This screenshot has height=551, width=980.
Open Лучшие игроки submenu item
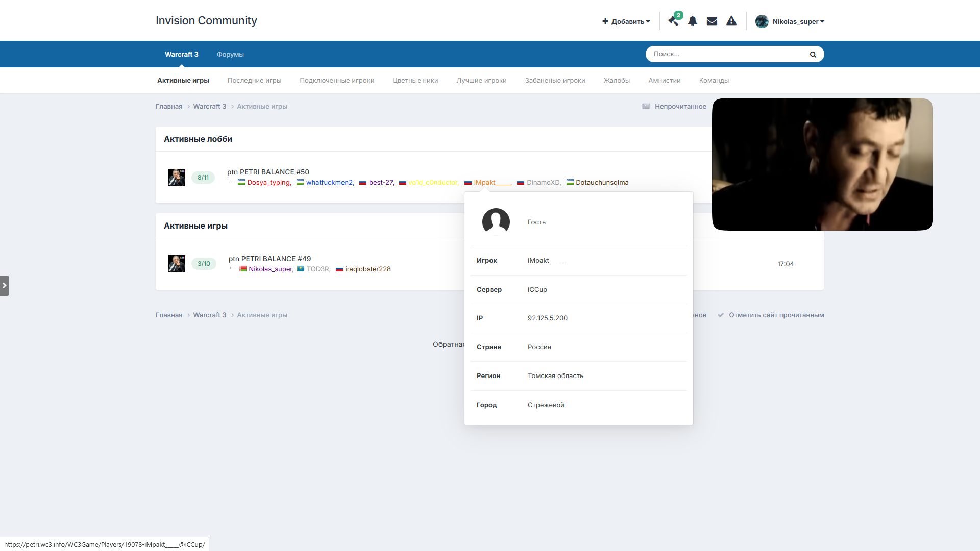(x=482, y=80)
